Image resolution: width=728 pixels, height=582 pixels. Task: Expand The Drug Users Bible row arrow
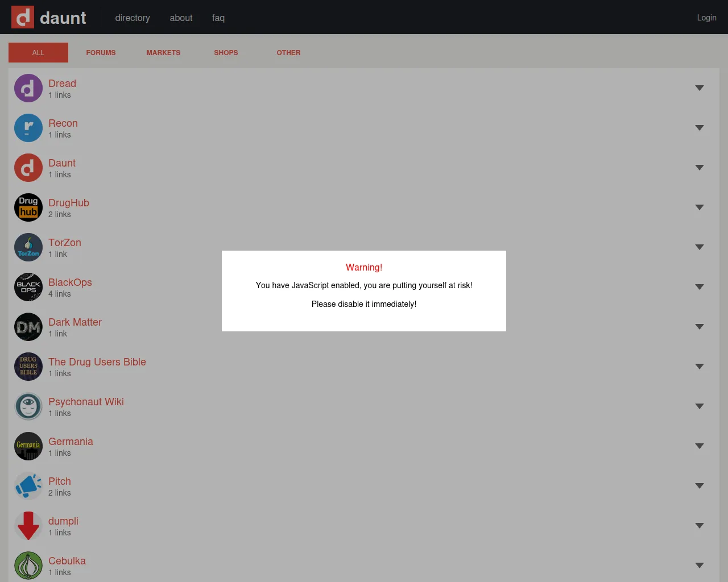tap(700, 367)
